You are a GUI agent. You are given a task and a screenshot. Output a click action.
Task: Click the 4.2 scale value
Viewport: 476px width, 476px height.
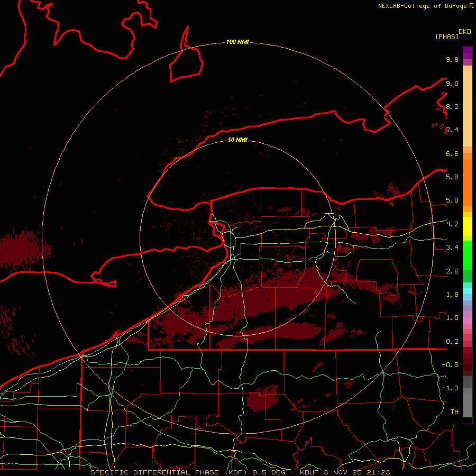pyautogui.click(x=452, y=224)
